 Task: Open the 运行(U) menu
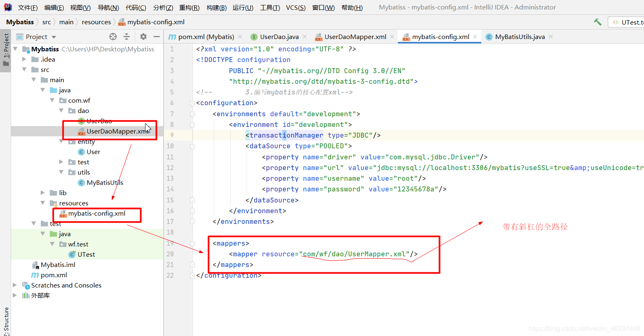click(x=243, y=7)
